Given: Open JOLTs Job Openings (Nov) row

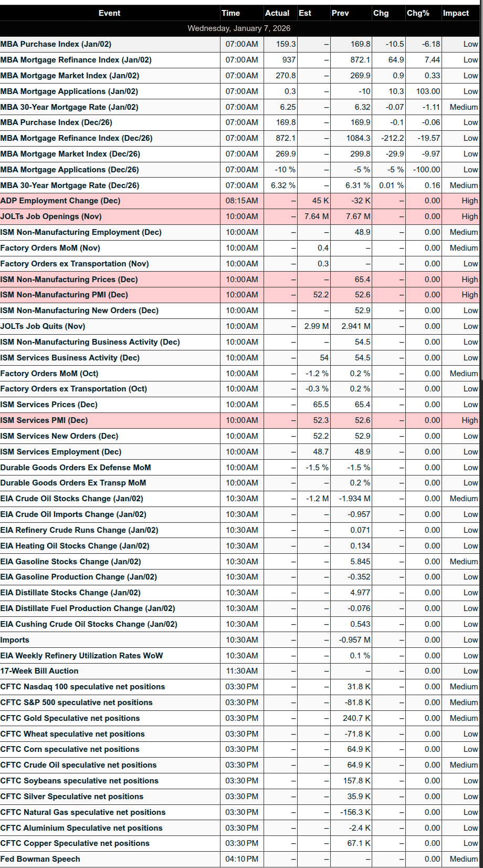Looking at the screenshot, I should coord(240,216).
